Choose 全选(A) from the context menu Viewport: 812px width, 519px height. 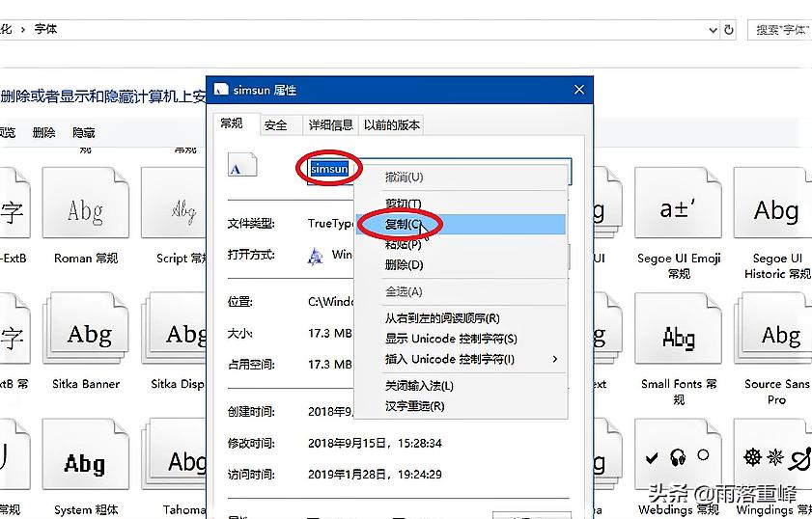click(x=461, y=292)
